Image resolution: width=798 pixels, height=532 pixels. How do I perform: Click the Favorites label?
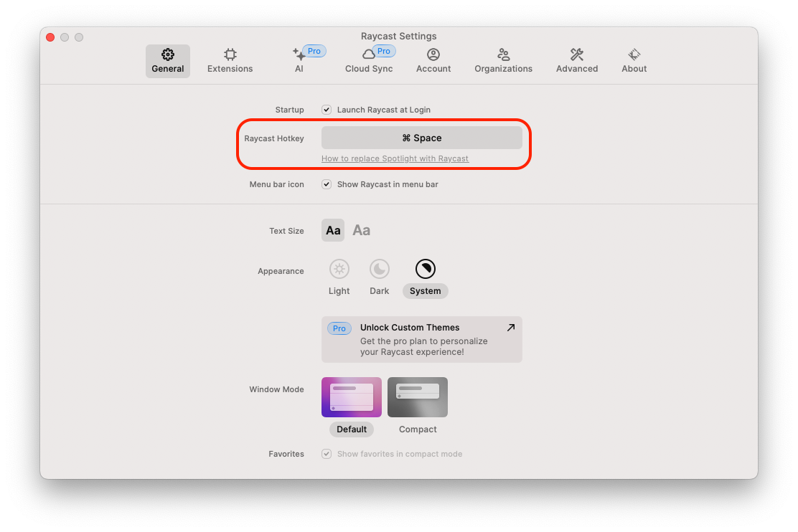click(286, 454)
